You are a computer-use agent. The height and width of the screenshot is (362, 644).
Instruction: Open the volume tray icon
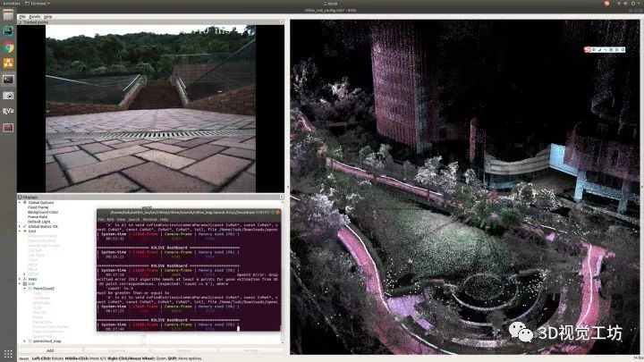click(626, 4)
